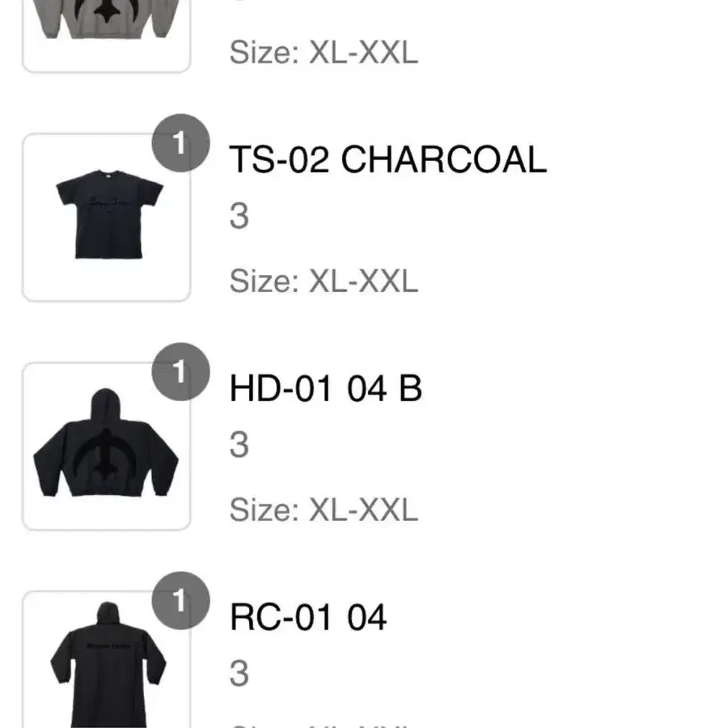Click the number 3 under TS-02 CHARCOAL
Screen dimensions: 728x728
(239, 216)
